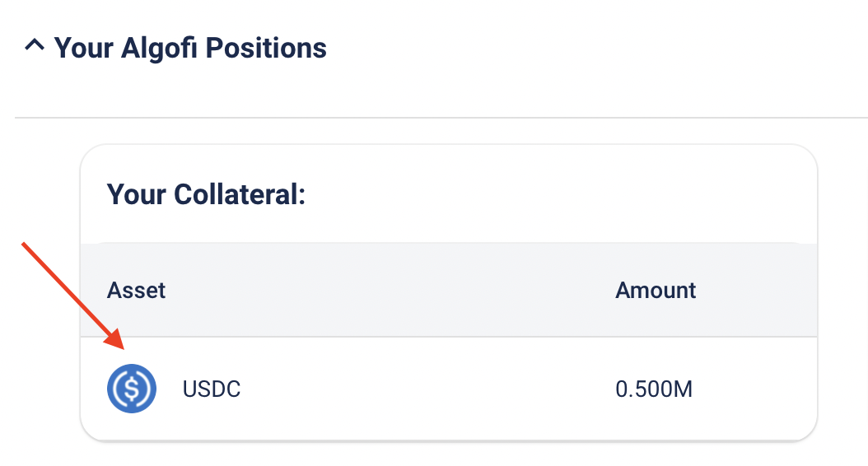Click the USDC row's empty middle area
Viewport: 868px width, 466px height.
(x=420, y=389)
